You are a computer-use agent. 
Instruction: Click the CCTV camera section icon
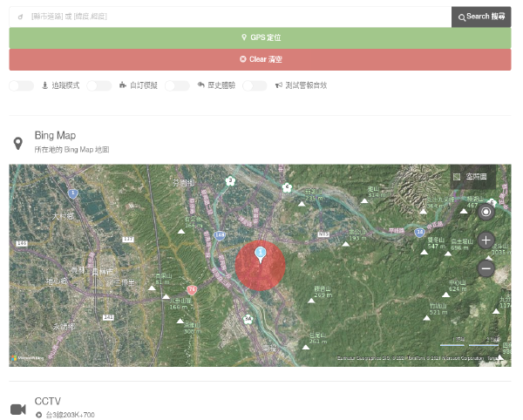click(18, 409)
